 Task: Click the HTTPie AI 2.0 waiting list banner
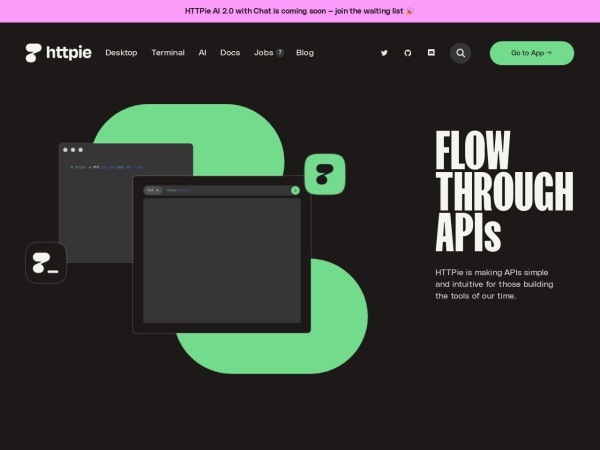[300, 11]
